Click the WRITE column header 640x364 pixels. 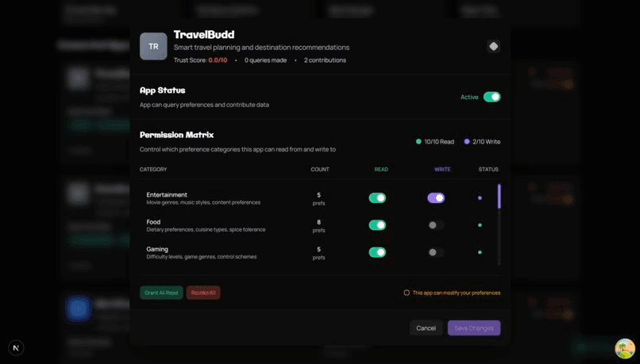[442, 169]
